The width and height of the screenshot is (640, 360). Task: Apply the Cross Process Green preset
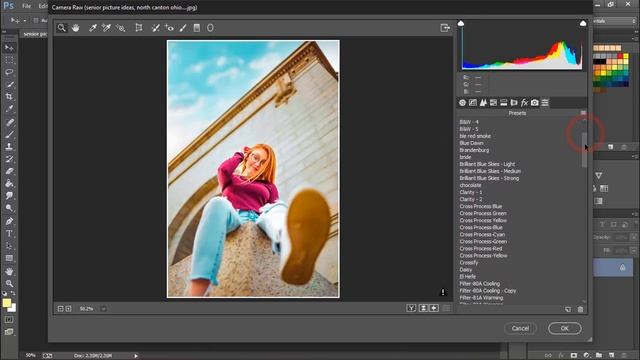[483, 213]
